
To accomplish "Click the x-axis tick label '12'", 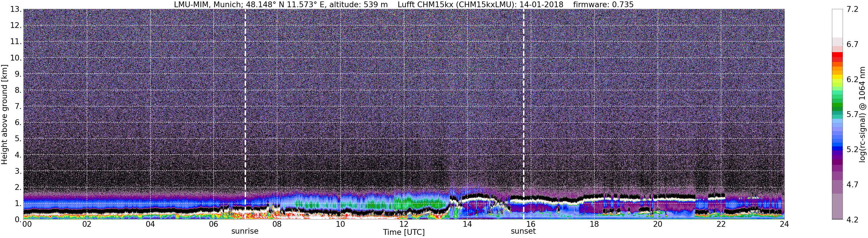I will [x=404, y=224].
